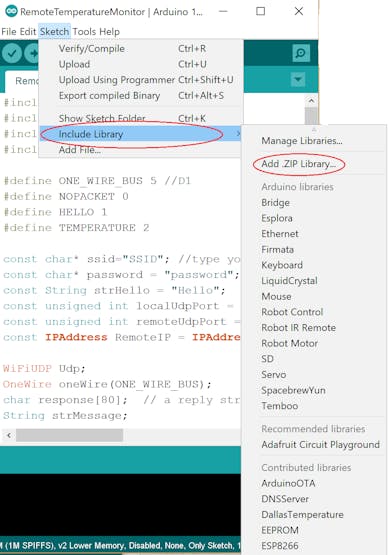Include the Ethernet library
The width and height of the screenshot is (389, 555).
pyautogui.click(x=280, y=234)
